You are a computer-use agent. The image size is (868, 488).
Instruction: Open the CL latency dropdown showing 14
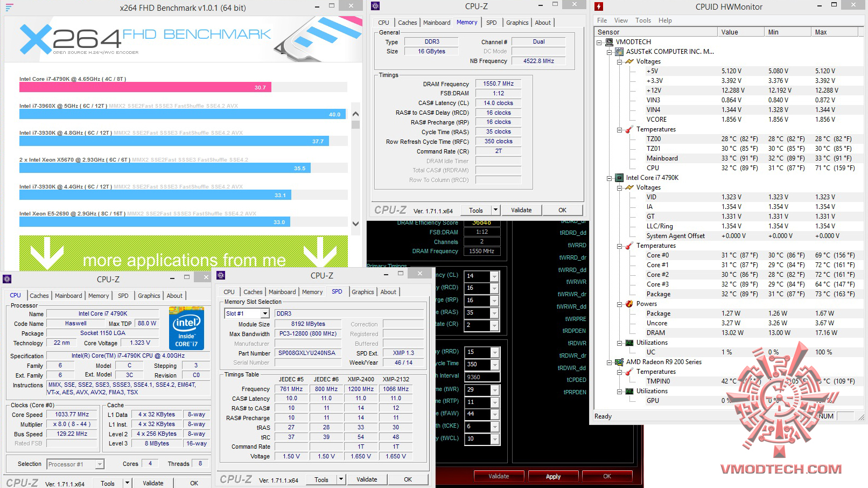pyautogui.click(x=494, y=276)
